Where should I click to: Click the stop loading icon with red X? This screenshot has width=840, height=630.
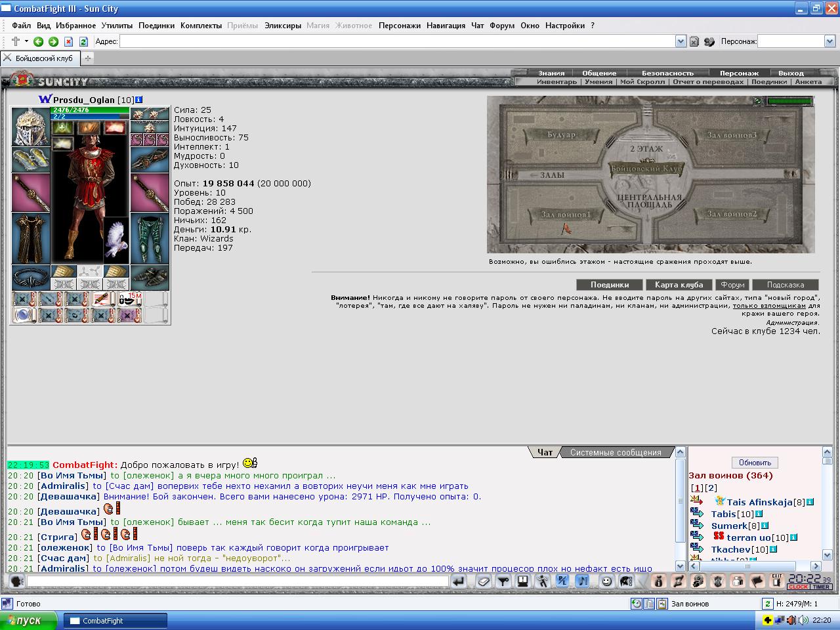pyautogui.click(x=68, y=41)
